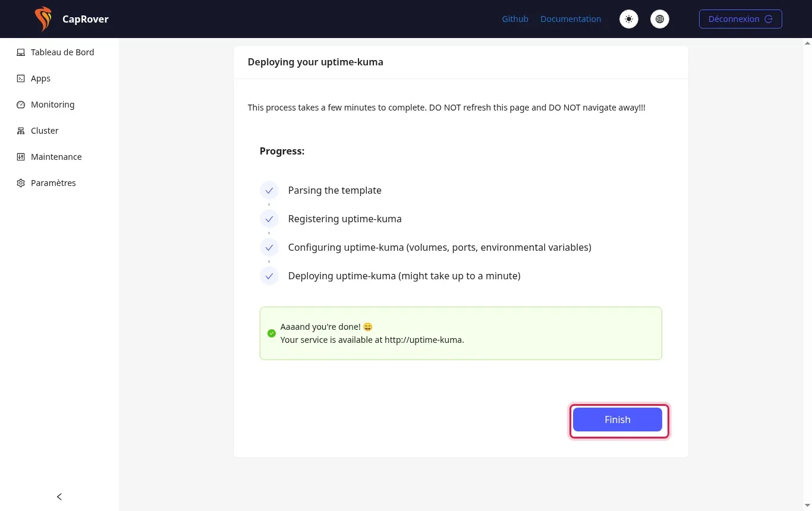This screenshot has height=511, width=812.
Task: Click the checkmark beside Configuring uptime-kuma
Action: click(x=269, y=248)
